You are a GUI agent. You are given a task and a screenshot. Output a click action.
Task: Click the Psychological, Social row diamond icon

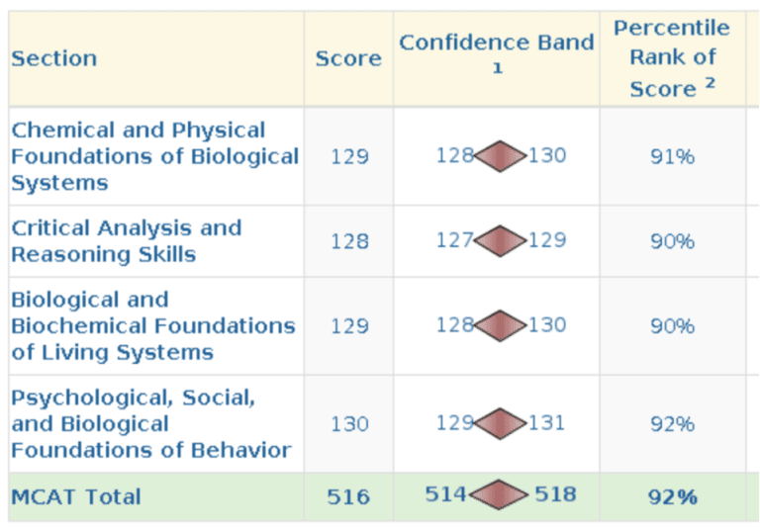coord(501,423)
